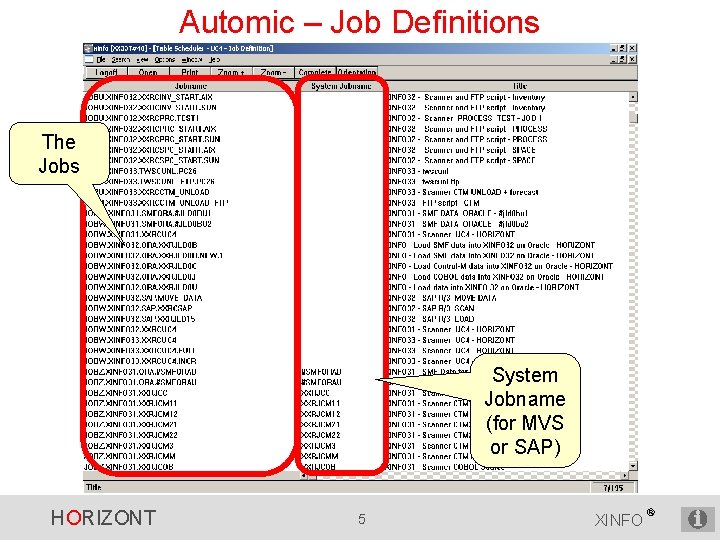Select jobname JOBW.XINFO32.SAP.XXRCSAP
Screen dimensions: 720x540
click(x=139, y=308)
